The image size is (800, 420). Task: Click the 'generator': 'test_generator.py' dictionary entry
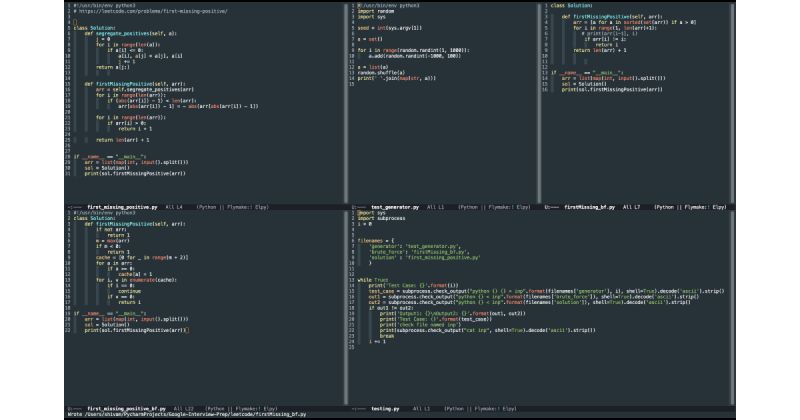click(415, 246)
